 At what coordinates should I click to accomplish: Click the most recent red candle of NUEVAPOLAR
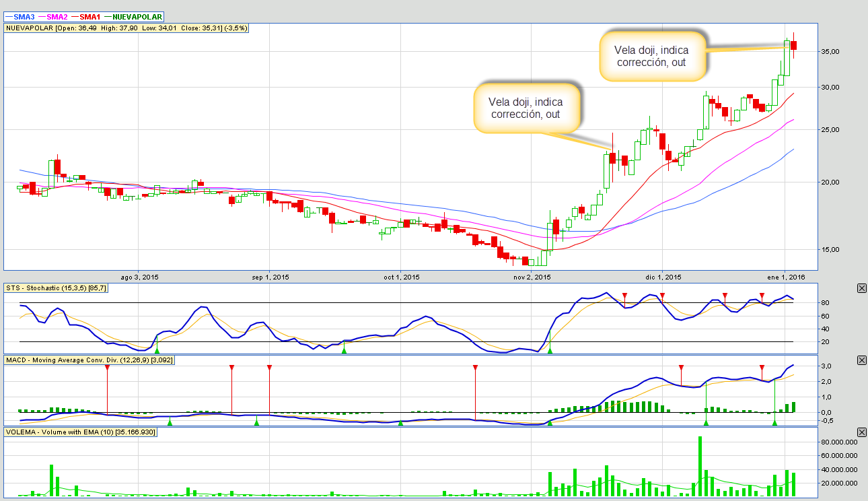point(794,45)
